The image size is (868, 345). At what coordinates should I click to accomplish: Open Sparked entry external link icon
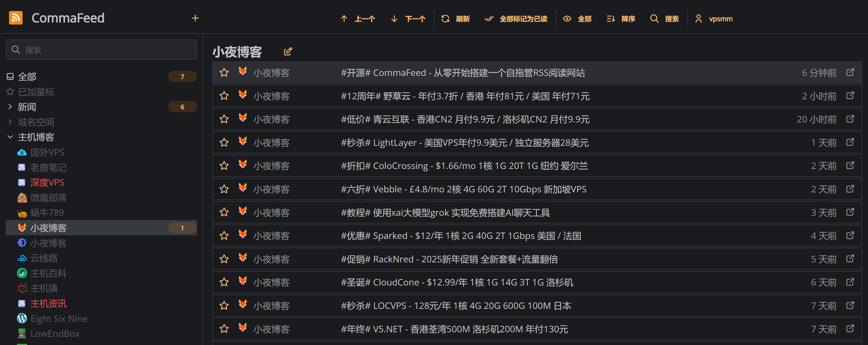850,235
